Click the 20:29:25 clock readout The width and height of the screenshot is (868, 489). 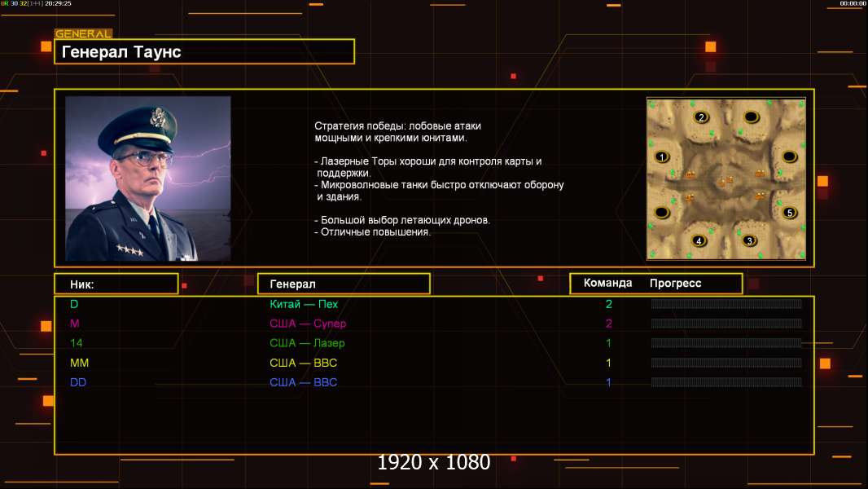(58, 3)
